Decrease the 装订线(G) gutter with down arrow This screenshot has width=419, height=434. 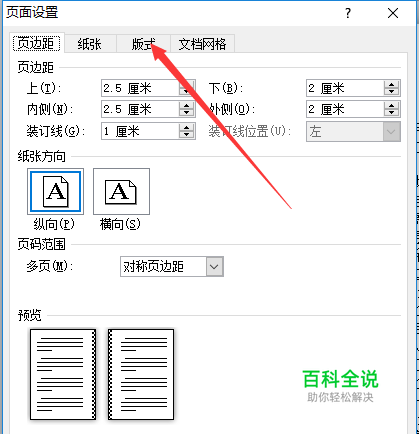coord(187,135)
